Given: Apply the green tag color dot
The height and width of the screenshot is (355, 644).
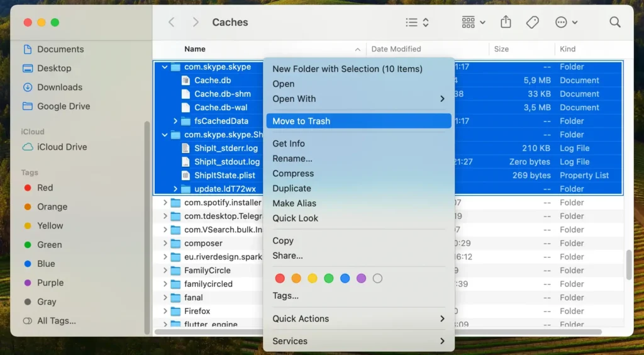Looking at the screenshot, I should (x=328, y=278).
